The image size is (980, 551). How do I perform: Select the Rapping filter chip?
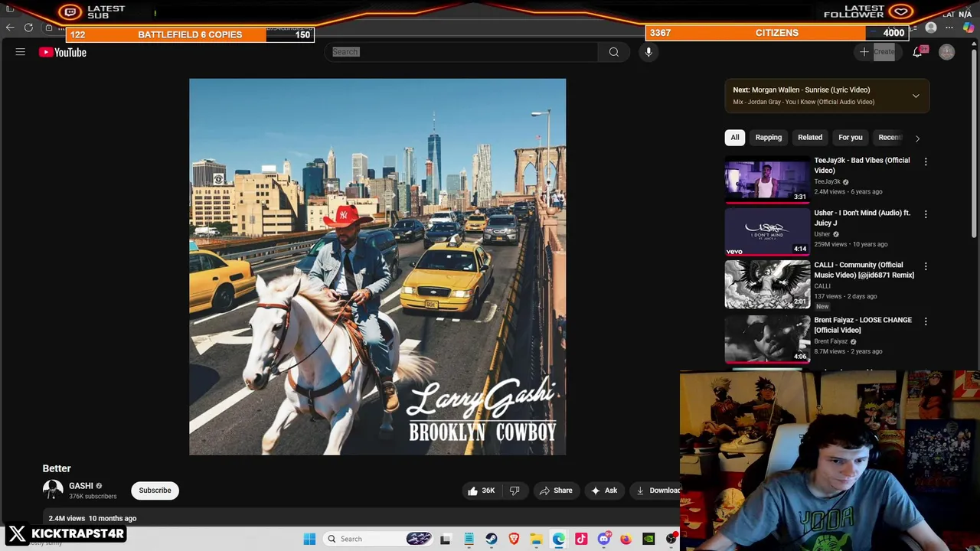(x=769, y=138)
